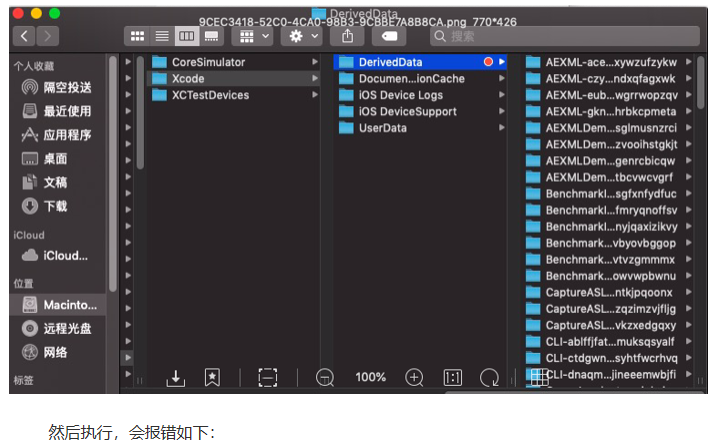Select column view in Finder toolbar
Viewport: 719px width, 448px height.
187,36
